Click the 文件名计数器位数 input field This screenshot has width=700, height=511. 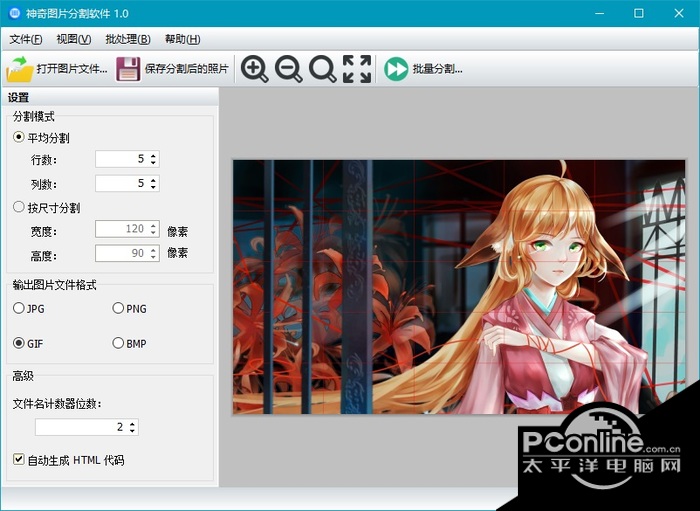[87, 427]
